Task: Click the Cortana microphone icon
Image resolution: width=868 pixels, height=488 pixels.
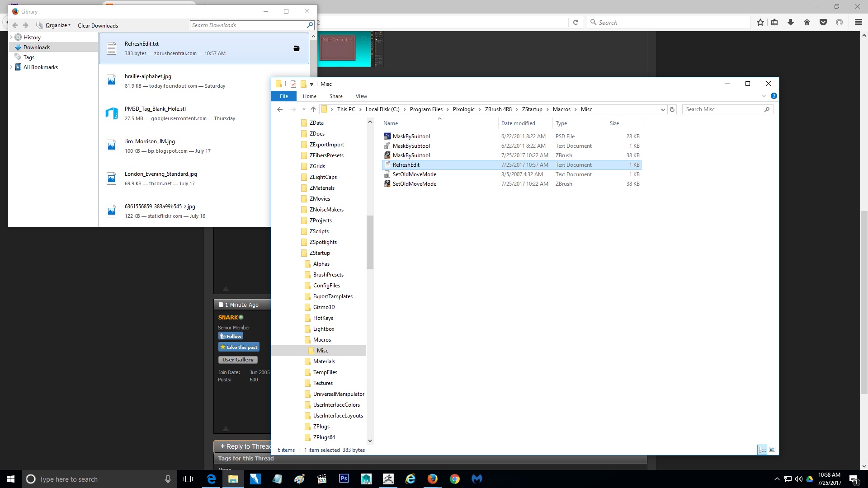Action: point(168,479)
